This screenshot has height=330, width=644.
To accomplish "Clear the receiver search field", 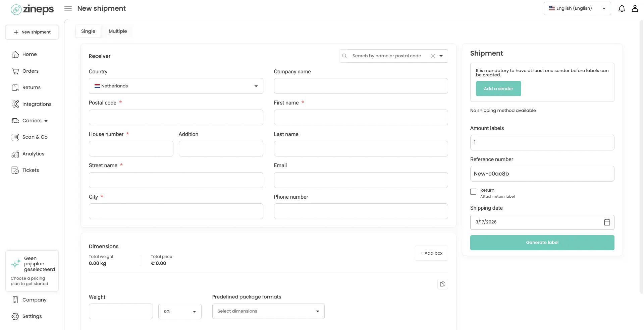I will point(433,56).
